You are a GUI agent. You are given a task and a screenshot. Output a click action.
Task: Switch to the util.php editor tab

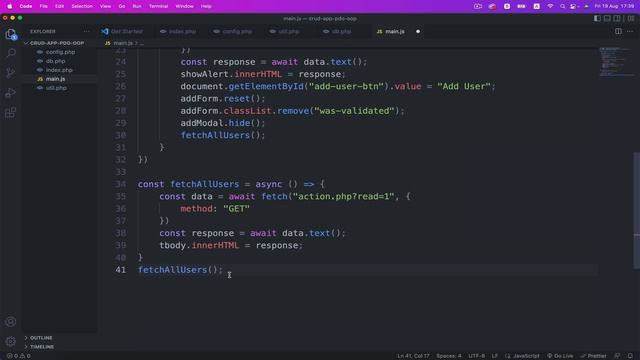285,31
